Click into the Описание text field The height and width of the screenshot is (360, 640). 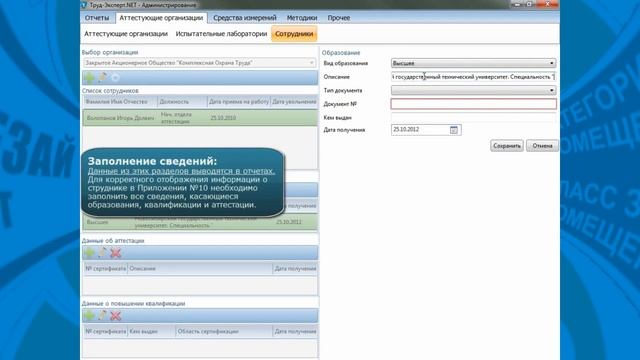[x=473, y=77]
